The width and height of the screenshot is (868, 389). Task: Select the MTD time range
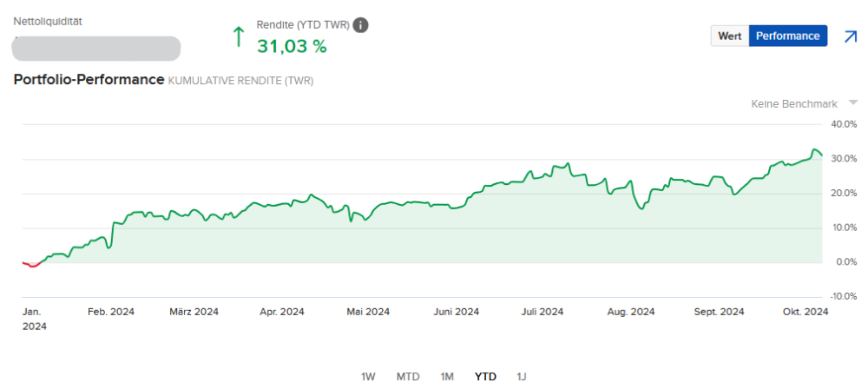pos(408,376)
